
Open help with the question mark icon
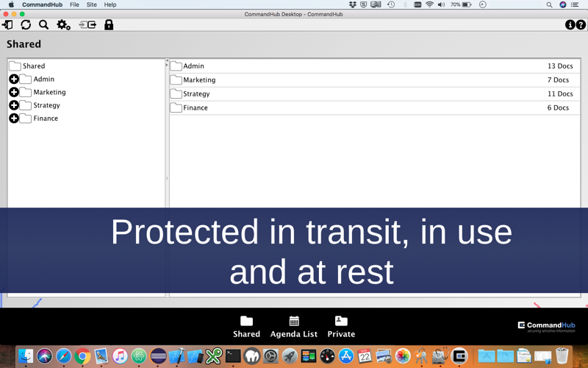coord(581,25)
